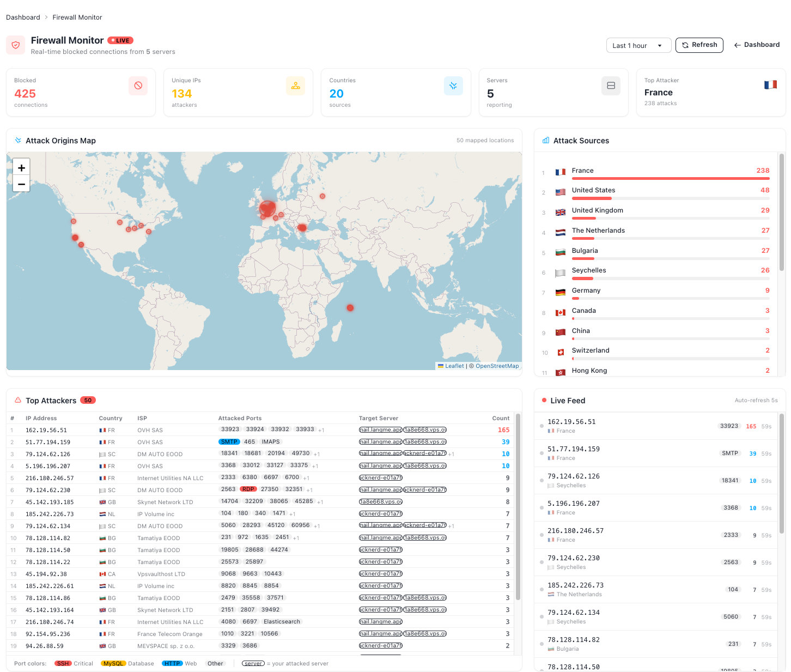Click the Elasticsearch port badge in row 17
This screenshot has width=791, height=672.
tap(282, 621)
